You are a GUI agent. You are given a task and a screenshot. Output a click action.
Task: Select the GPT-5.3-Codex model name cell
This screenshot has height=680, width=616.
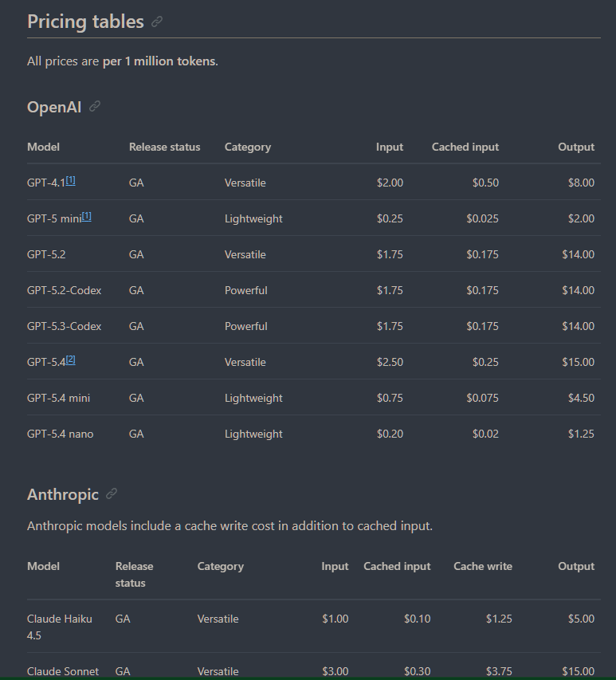pos(65,327)
